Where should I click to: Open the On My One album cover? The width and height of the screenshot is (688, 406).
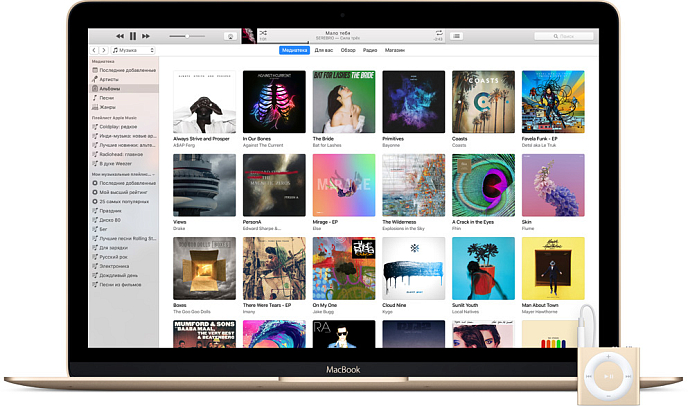pyautogui.click(x=344, y=269)
